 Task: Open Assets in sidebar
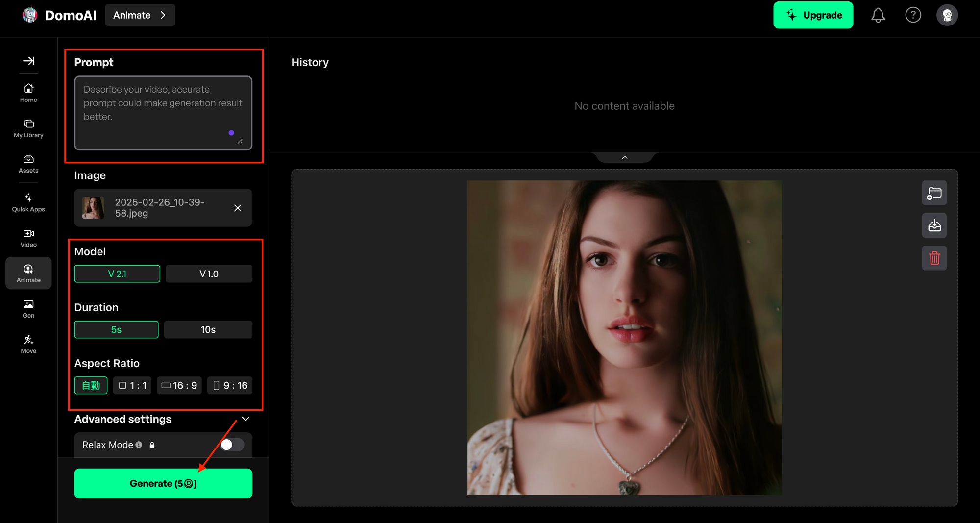click(x=28, y=164)
